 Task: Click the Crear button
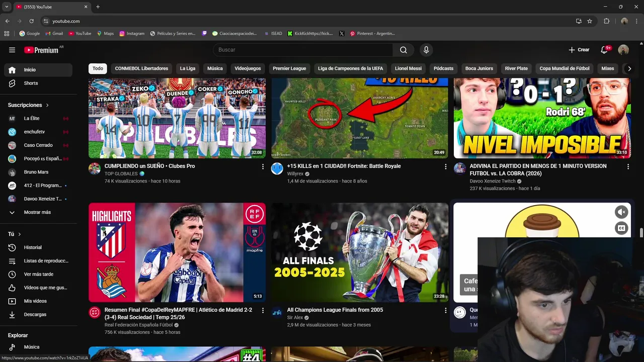point(579,50)
